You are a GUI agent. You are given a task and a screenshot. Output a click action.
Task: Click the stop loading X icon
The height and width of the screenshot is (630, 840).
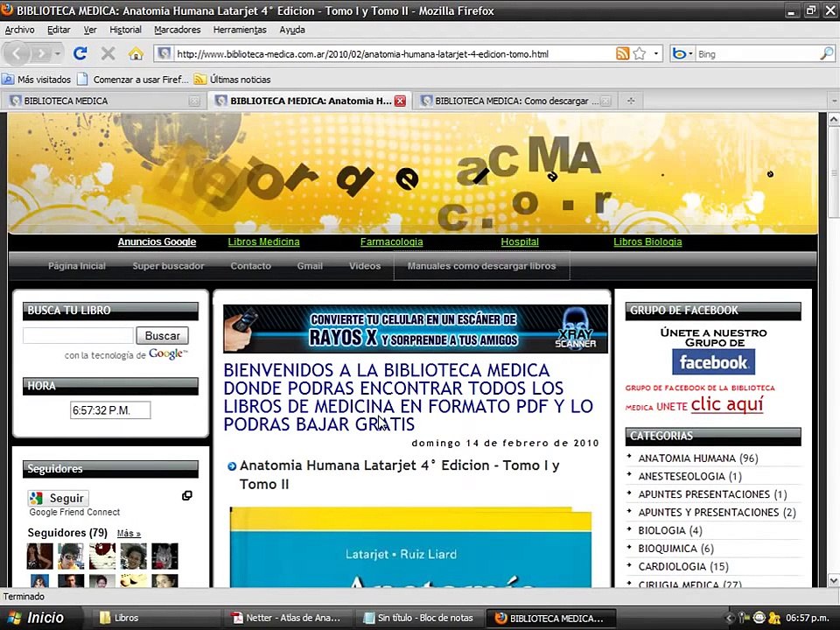[108, 53]
